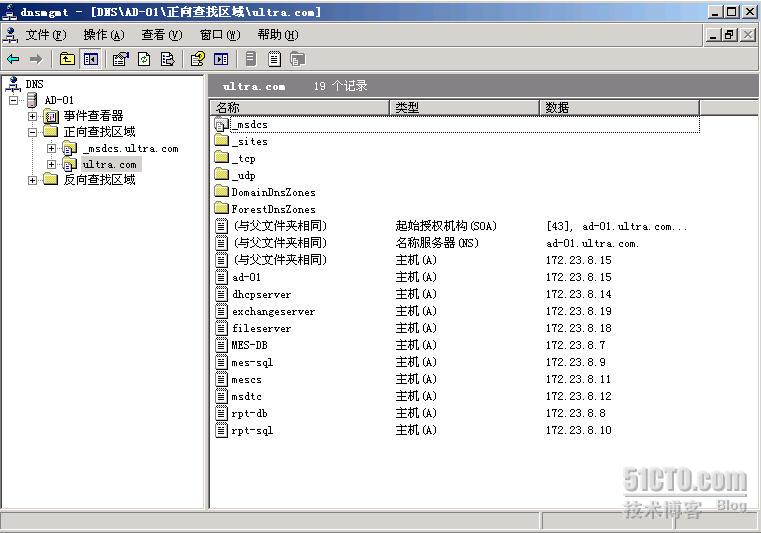Click the ad-01.ultra.com. NS data cell

(x=592, y=243)
